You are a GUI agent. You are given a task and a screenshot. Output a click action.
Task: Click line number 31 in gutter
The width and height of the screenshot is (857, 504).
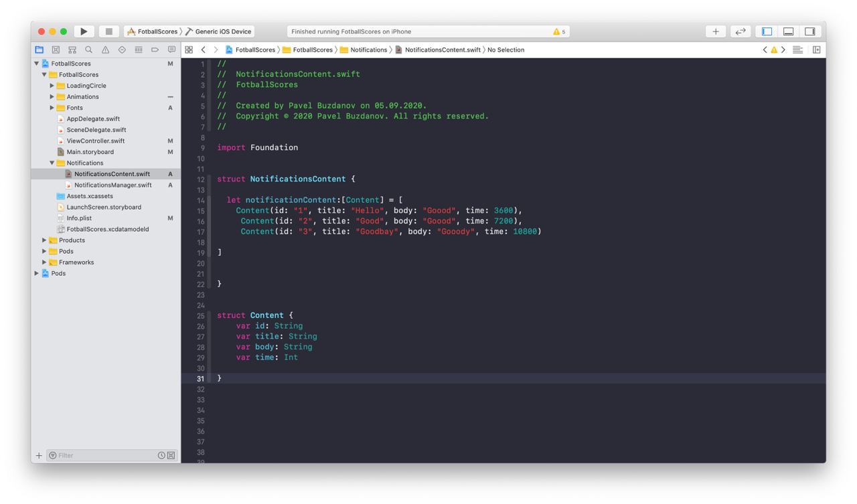coord(200,379)
